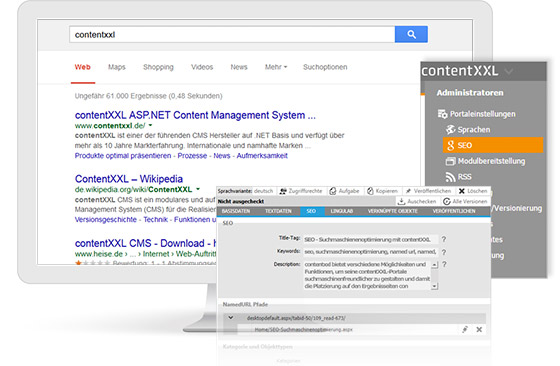Select the Videos search tab

tap(202, 67)
